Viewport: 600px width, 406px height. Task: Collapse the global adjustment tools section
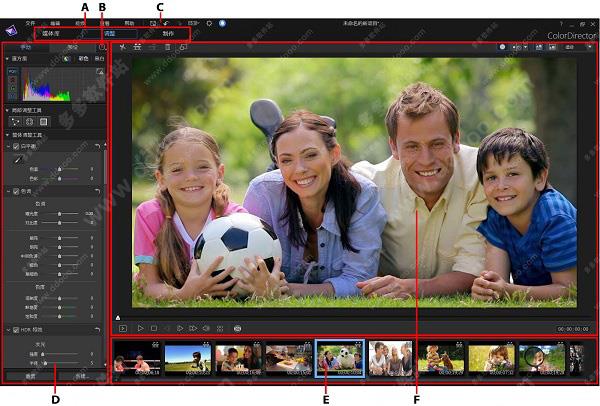click(7, 135)
